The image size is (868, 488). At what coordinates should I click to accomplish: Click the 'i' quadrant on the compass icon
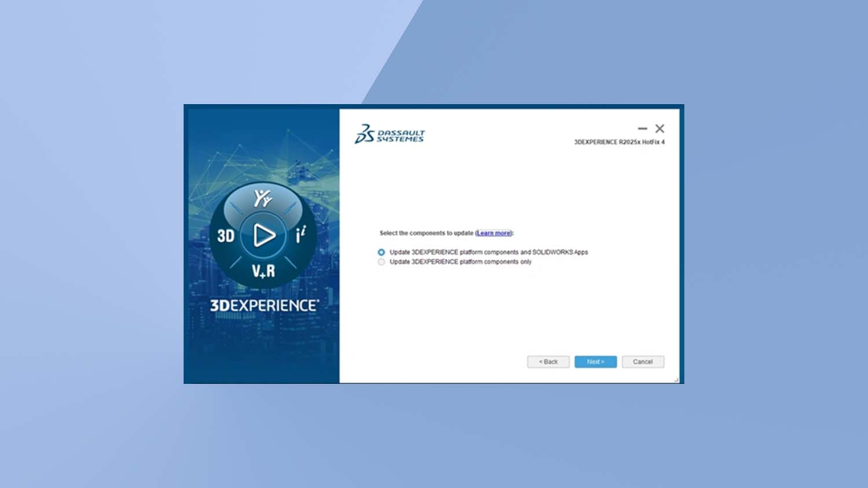300,234
